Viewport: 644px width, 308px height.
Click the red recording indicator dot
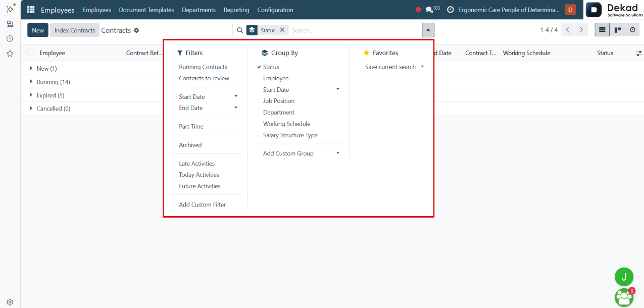pos(418,10)
